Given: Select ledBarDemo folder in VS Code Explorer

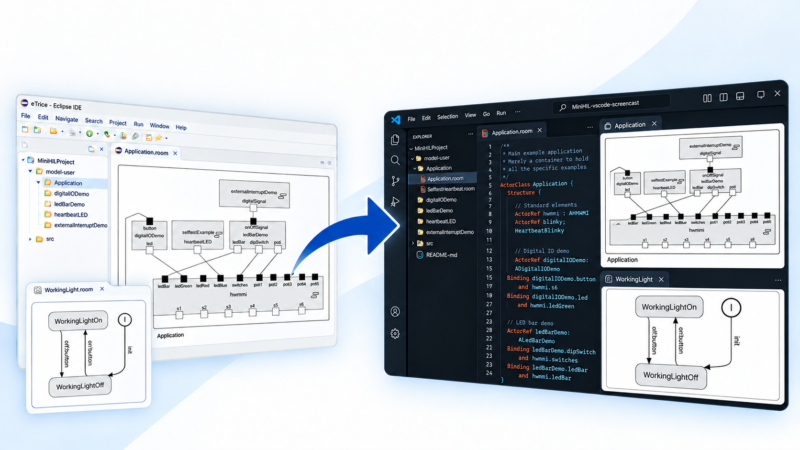Looking at the screenshot, I should point(435,210).
